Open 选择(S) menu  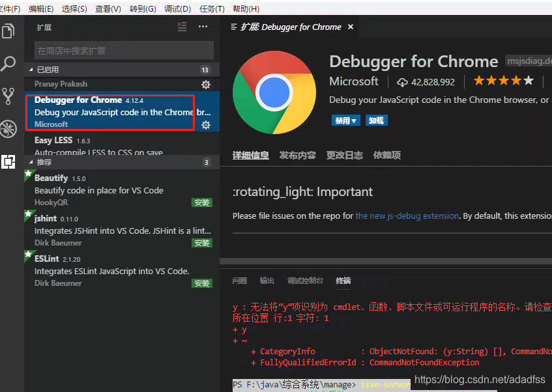[x=74, y=9]
